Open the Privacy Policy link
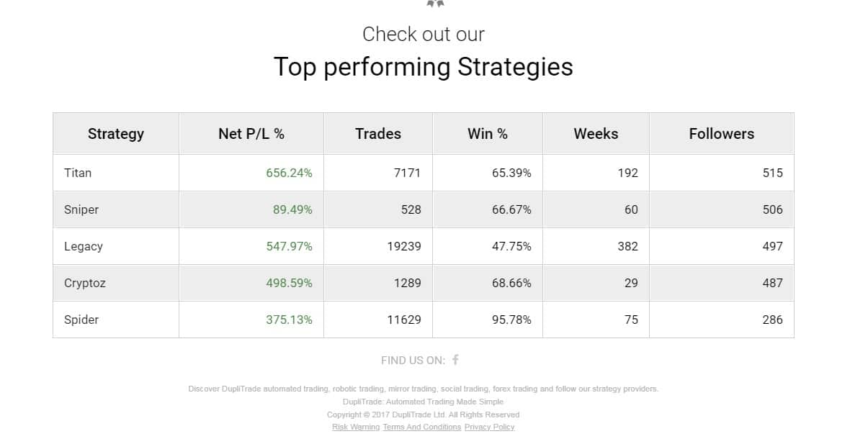Screen dimensions: 868x439 tap(489, 427)
